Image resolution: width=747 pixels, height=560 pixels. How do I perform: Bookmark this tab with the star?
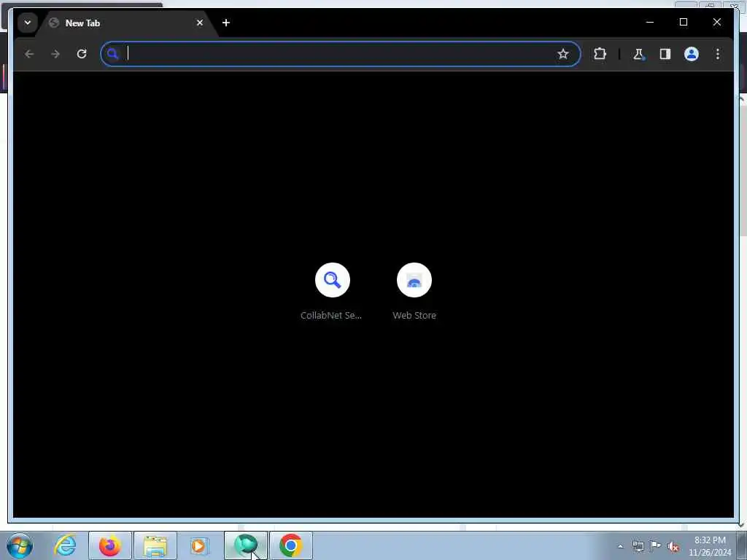562,54
